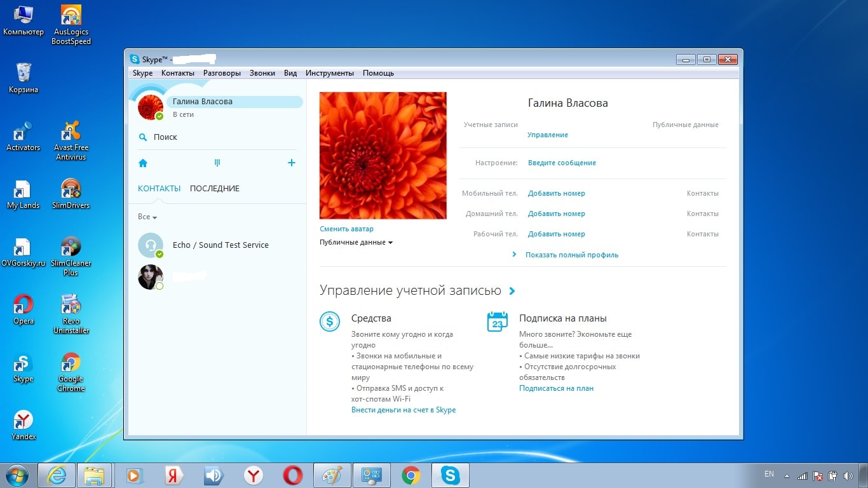Expand the Публичные данные dropdown under avatar
868x488 pixels.
click(356, 243)
